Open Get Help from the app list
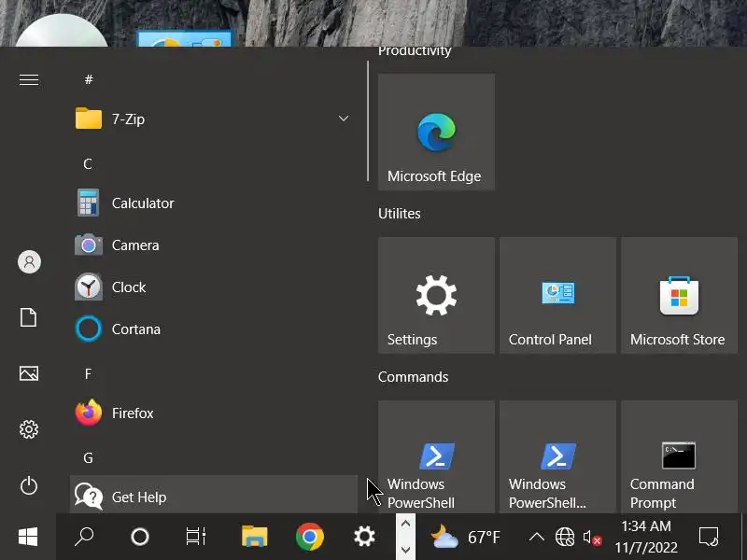747x560 pixels. point(214,496)
